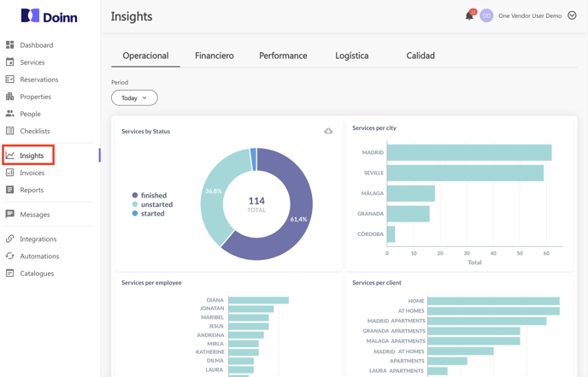The image size is (588, 377).
Task: Download Services by Status chart via cloud icon
Action: click(328, 131)
